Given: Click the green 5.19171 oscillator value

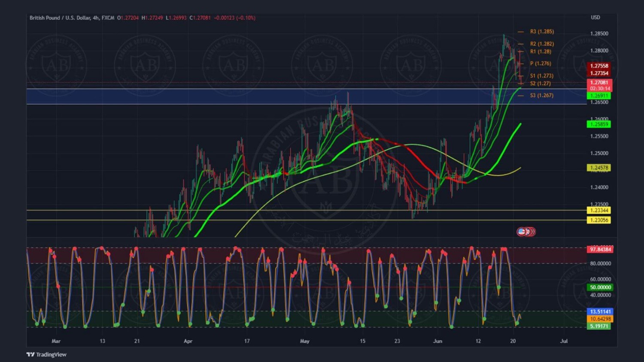Looking at the screenshot, I should (599, 326).
